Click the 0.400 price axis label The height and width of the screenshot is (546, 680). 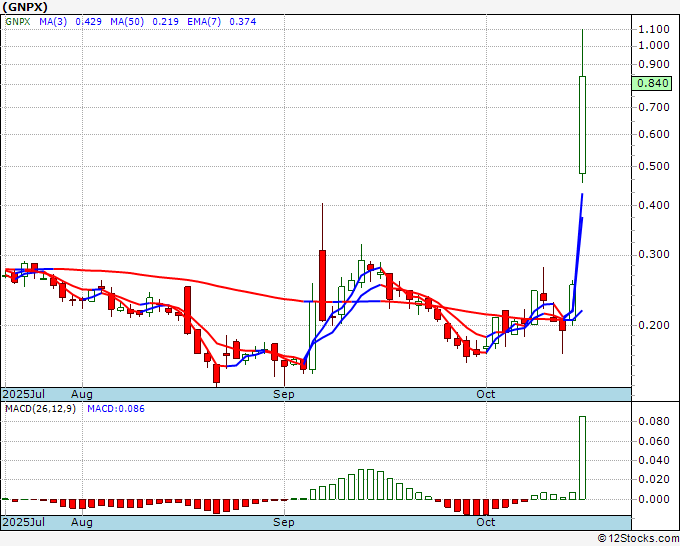(x=654, y=205)
